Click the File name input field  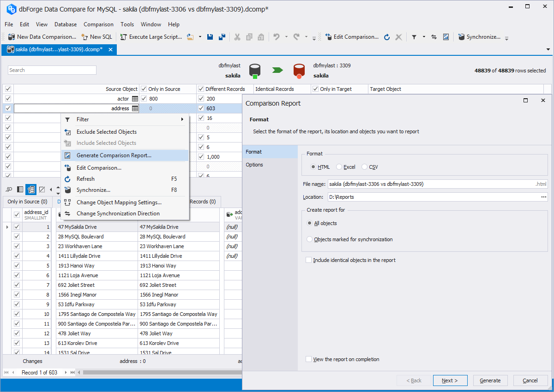click(430, 184)
